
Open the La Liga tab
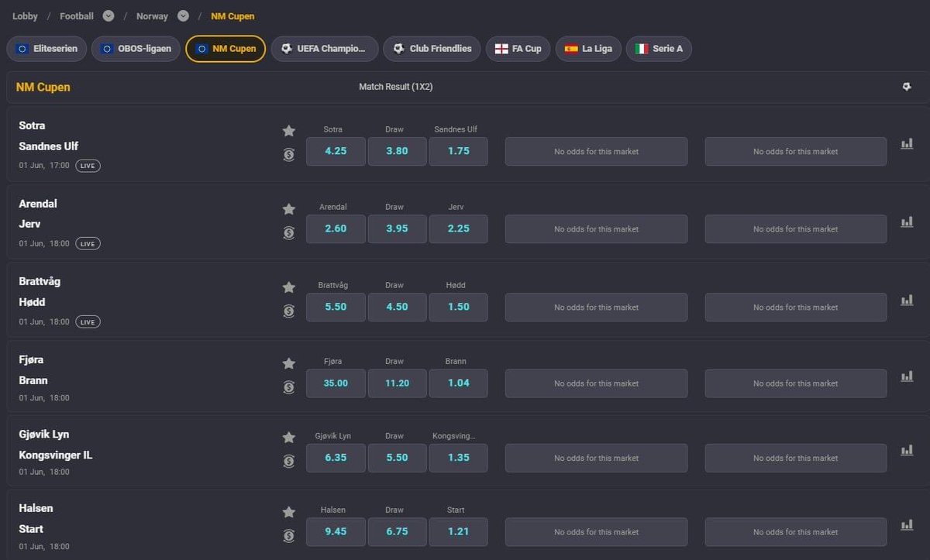tap(588, 49)
